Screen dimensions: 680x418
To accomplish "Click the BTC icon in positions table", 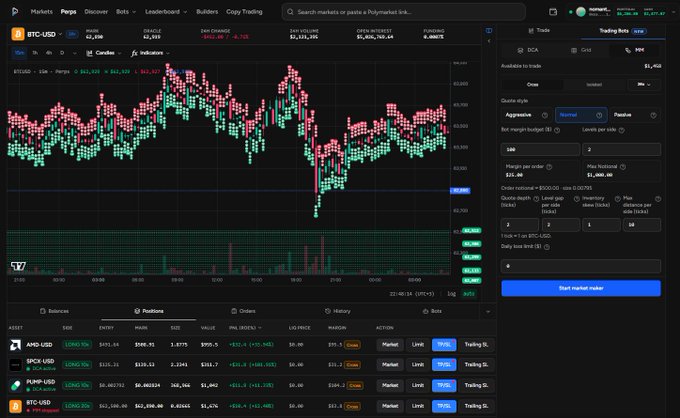I will pyautogui.click(x=15, y=406).
